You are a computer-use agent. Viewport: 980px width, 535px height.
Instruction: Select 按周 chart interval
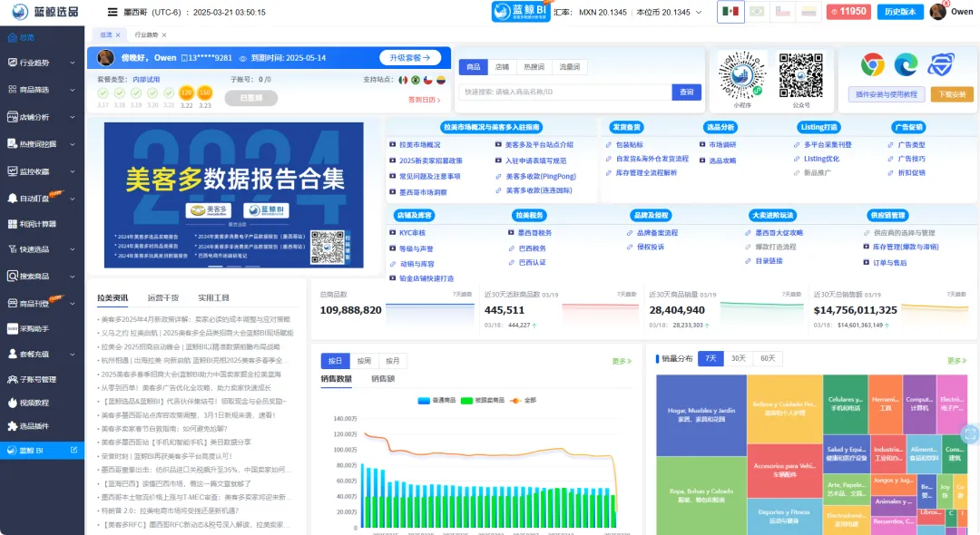coord(364,361)
